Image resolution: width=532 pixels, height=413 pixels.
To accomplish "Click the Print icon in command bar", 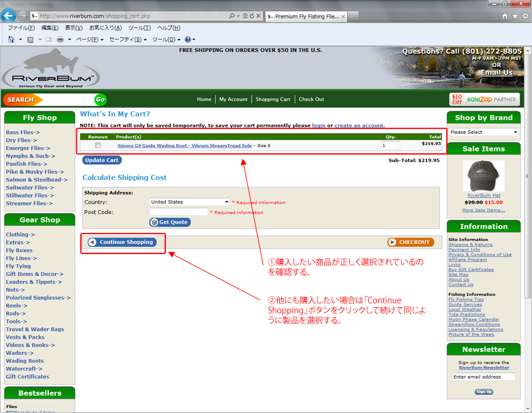I will pyautogui.click(x=60, y=39).
